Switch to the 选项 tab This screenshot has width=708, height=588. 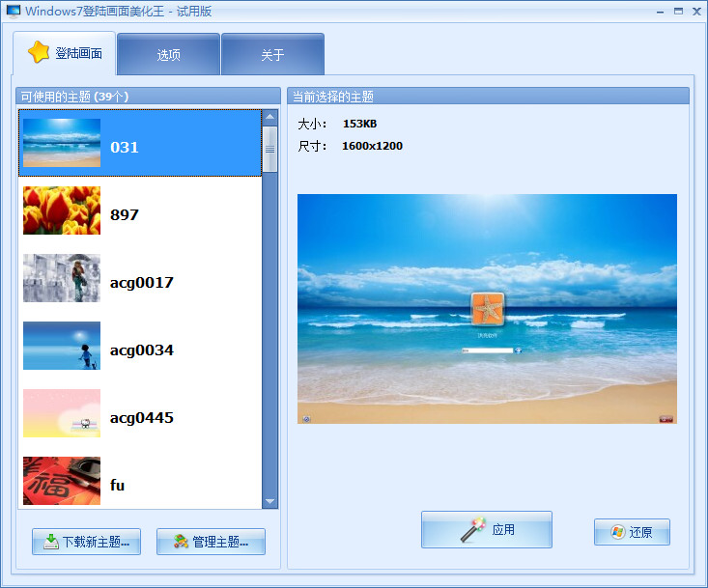tap(168, 54)
